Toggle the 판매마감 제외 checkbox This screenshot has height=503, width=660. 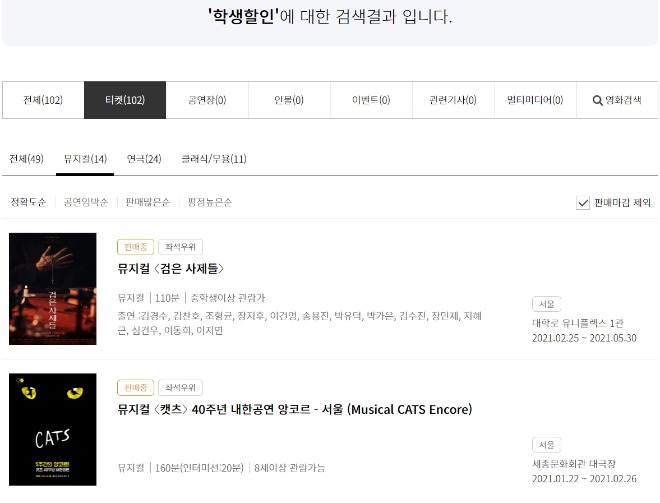pos(583,203)
